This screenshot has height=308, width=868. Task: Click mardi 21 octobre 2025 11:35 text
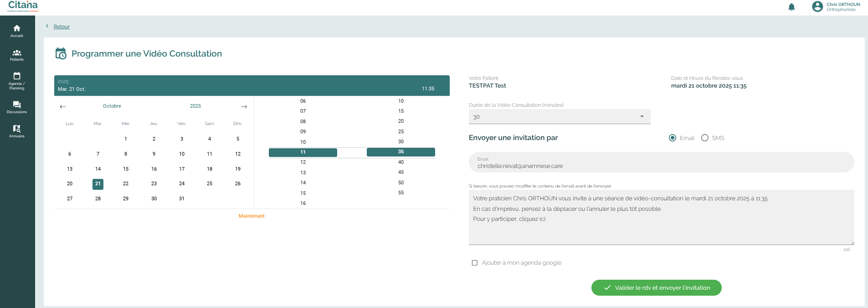709,86
